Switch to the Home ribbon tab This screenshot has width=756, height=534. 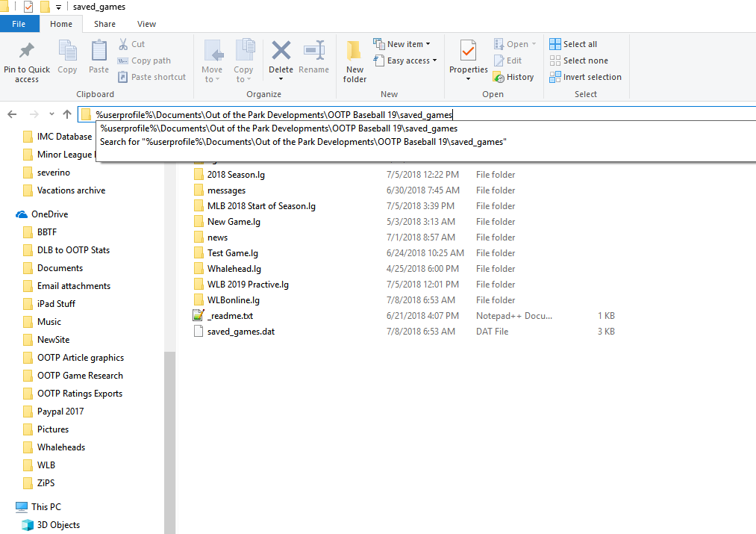tap(61, 24)
